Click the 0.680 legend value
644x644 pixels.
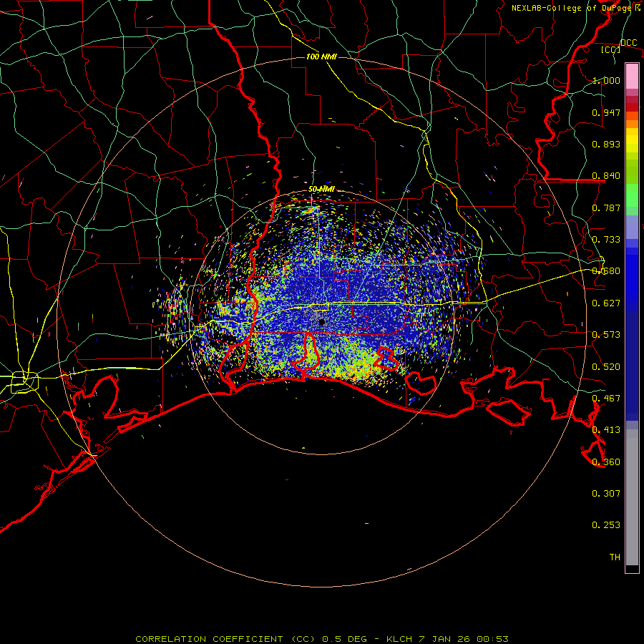point(606,271)
